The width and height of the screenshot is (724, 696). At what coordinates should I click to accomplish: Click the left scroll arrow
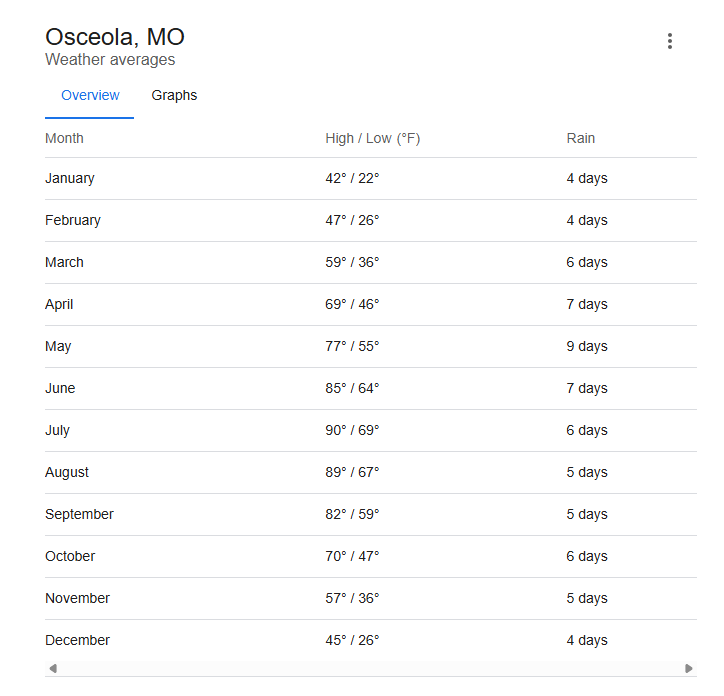click(53, 668)
